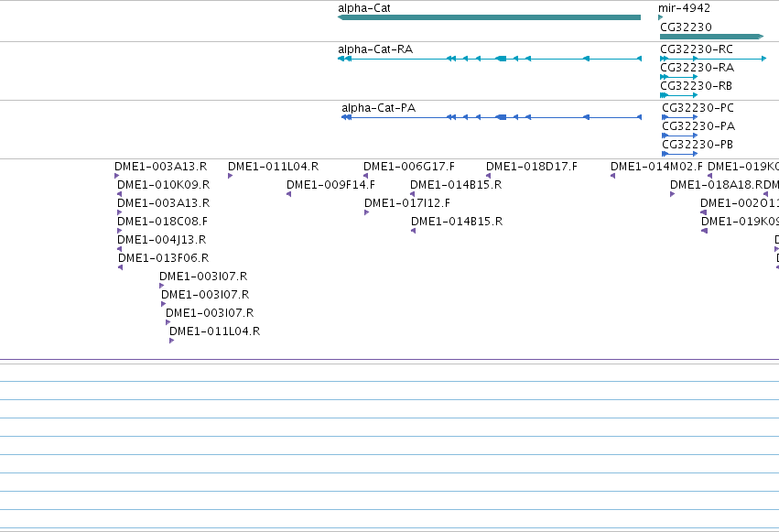779x532 pixels.
Task: Click the DME1-006G17.F feature label
Action: [x=409, y=167]
